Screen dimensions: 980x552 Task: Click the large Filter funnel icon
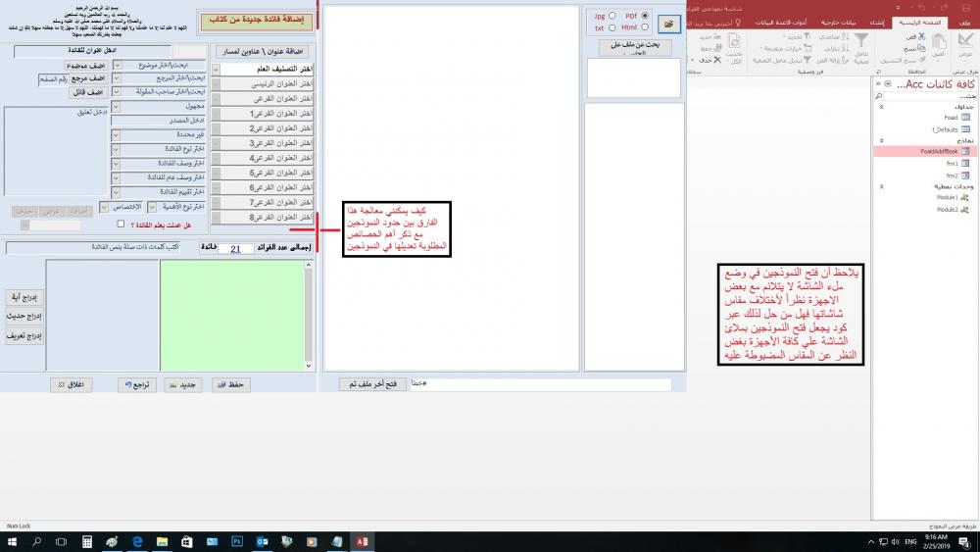pos(861,40)
